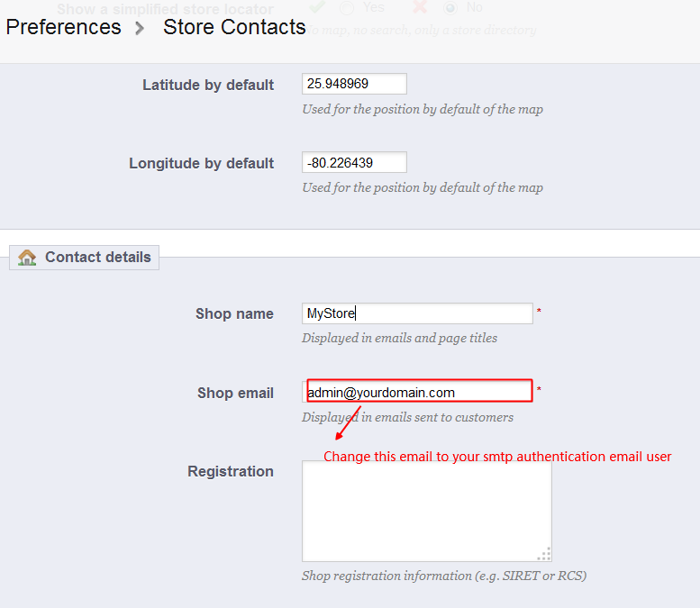
Task: Click the green checkmark icon next to Yes
Action: click(316, 7)
